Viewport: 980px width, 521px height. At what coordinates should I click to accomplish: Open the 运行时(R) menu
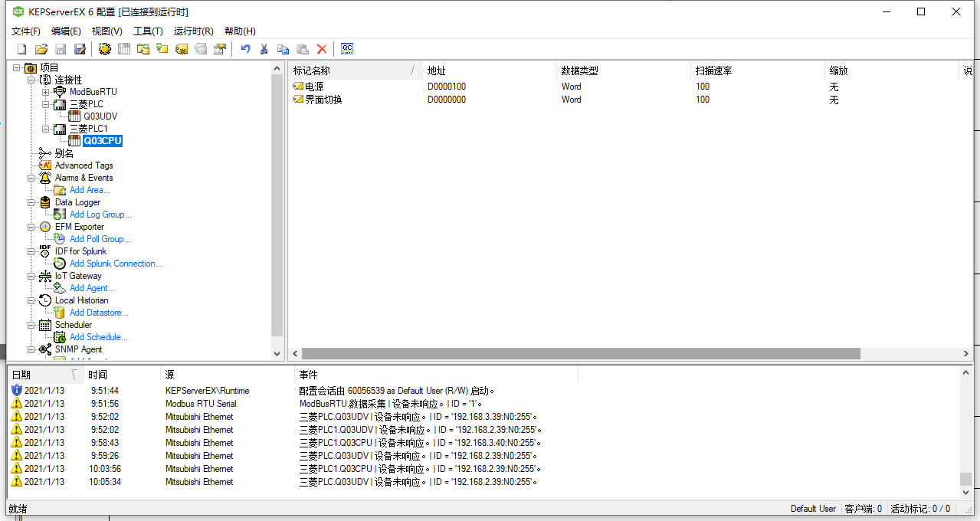194,31
